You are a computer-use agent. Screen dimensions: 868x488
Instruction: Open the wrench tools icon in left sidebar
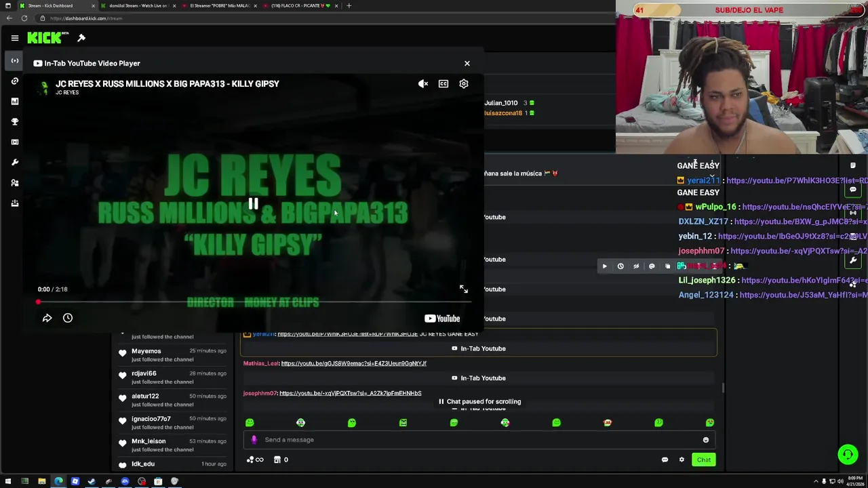coord(14,163)
